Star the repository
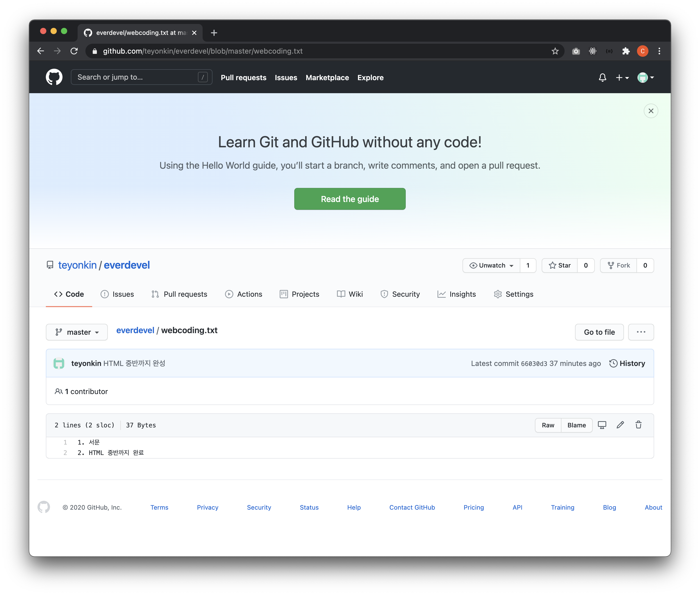700x595 pixels. point(560,265)
